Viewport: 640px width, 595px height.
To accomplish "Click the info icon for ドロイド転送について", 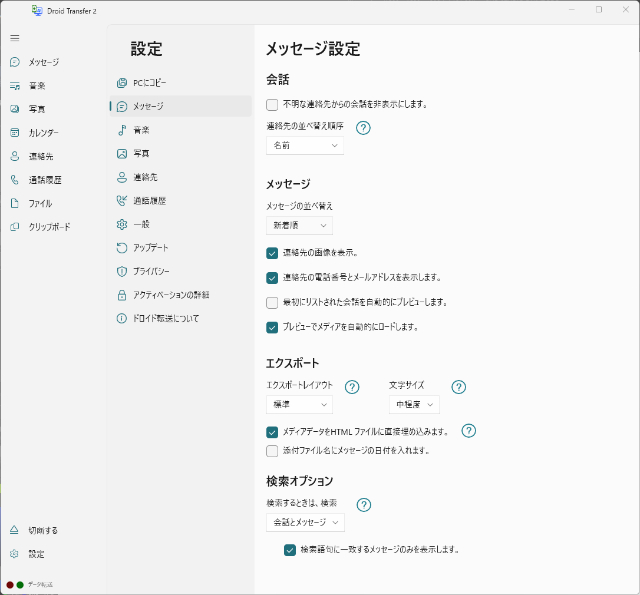I will click(122, 318).
